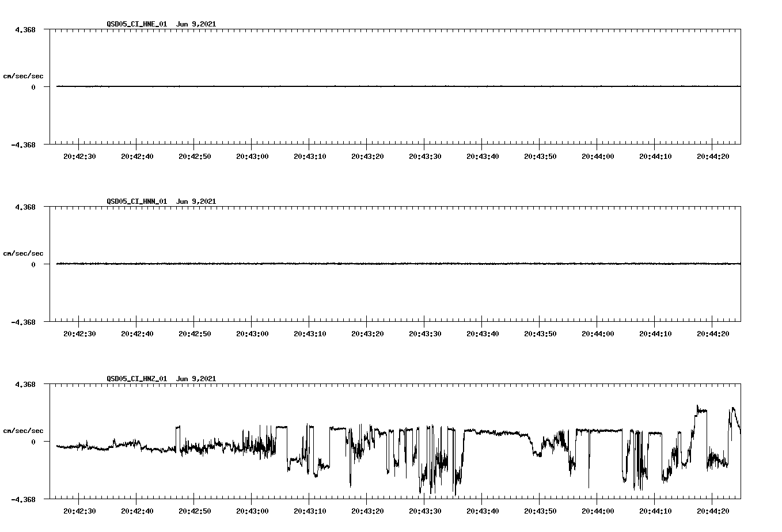Click the zero axis label on HNN plot

[x=33, y=265]
